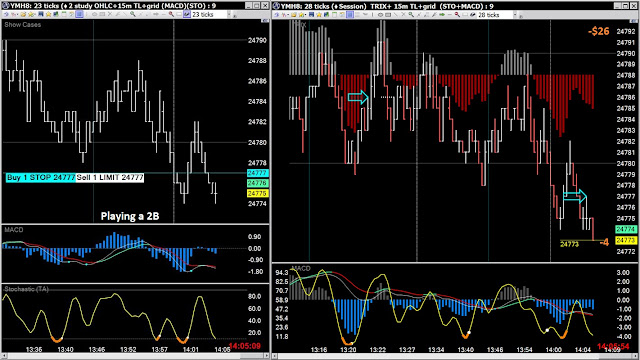Click back arrow icon in 28 ticks window toolbar

(276, 14)
